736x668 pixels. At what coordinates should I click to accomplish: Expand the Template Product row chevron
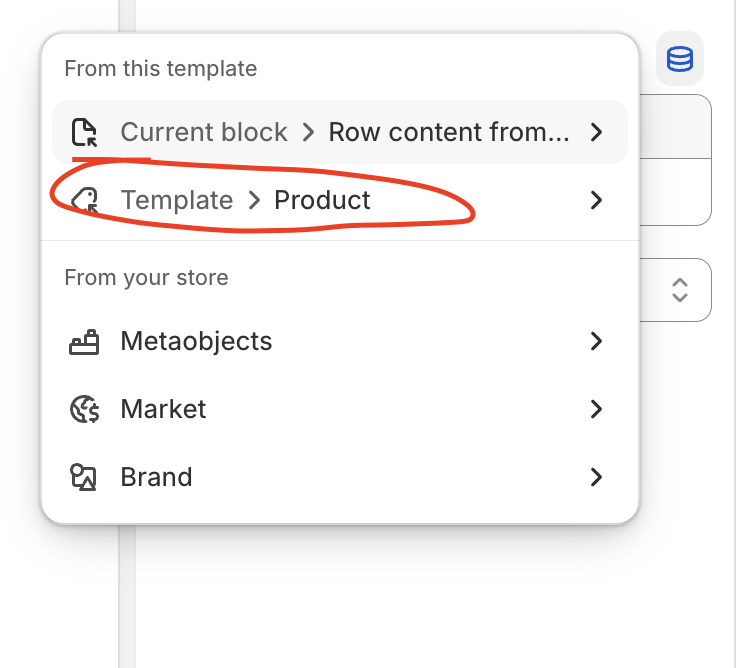click(596, 200)
